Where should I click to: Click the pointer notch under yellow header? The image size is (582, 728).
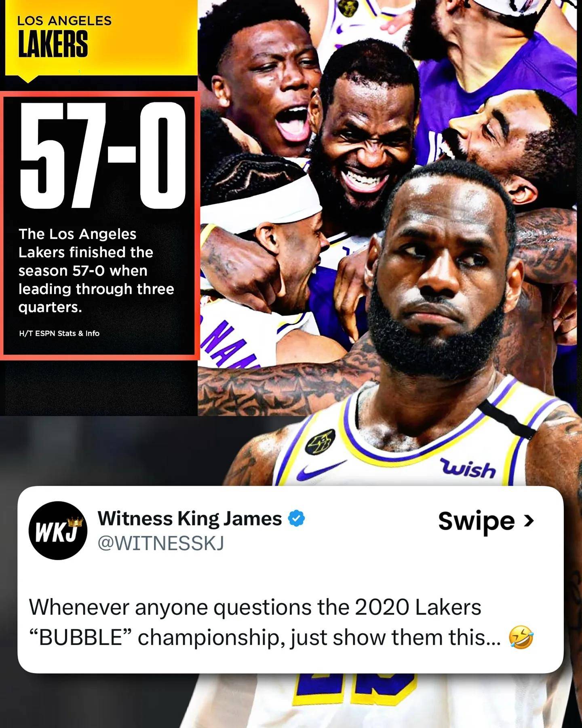point(28,79)
